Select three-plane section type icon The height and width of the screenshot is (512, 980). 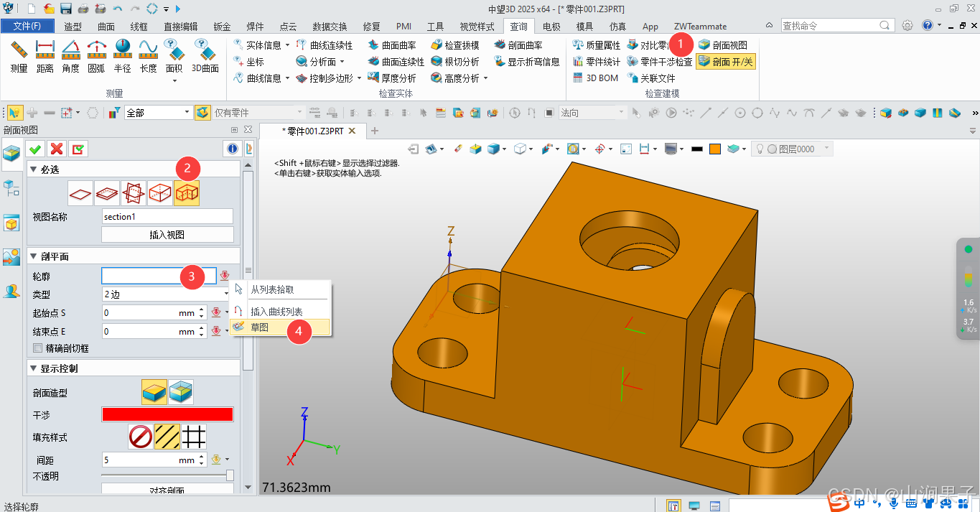pos(134,192)
